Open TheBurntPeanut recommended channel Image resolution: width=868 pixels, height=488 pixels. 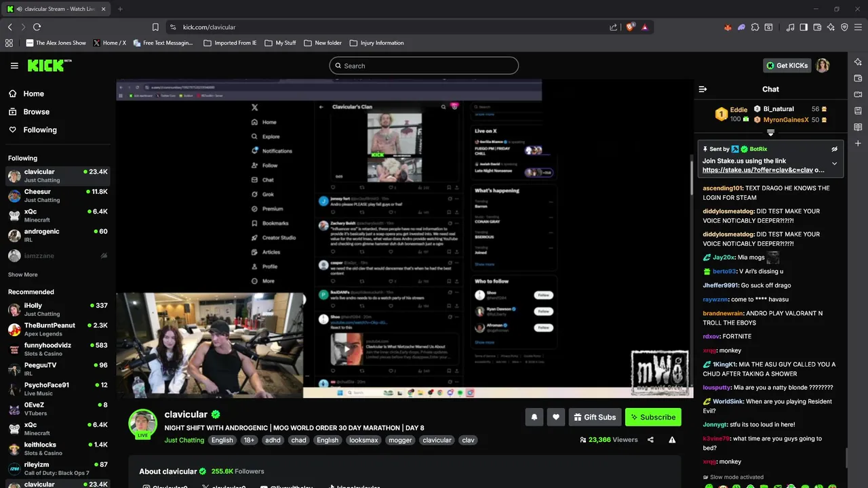tap(58, 329)
